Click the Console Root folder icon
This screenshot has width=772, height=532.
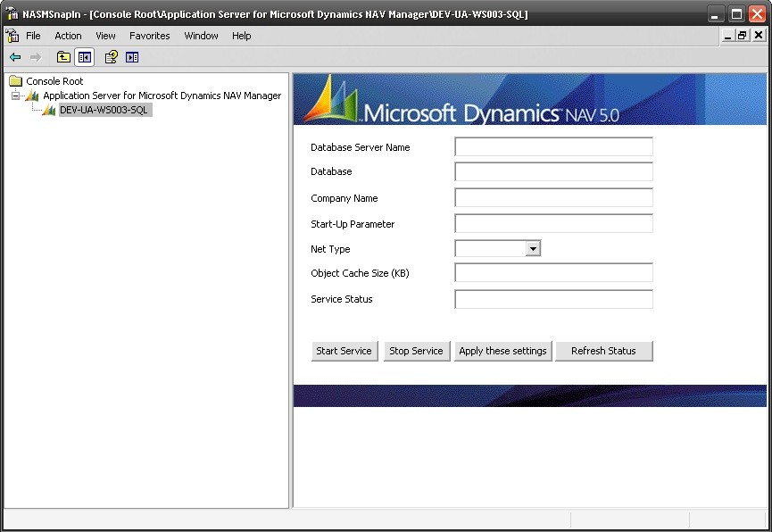coord(16,81)
